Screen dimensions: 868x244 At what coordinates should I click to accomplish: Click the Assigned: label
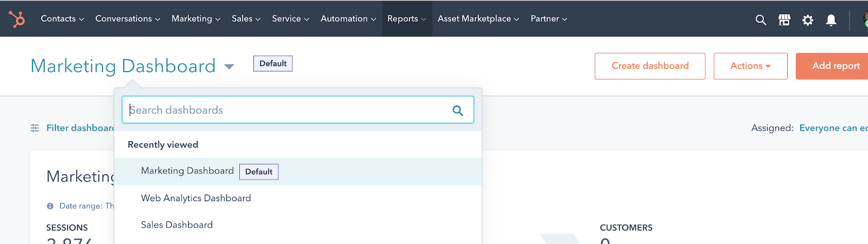773,128
